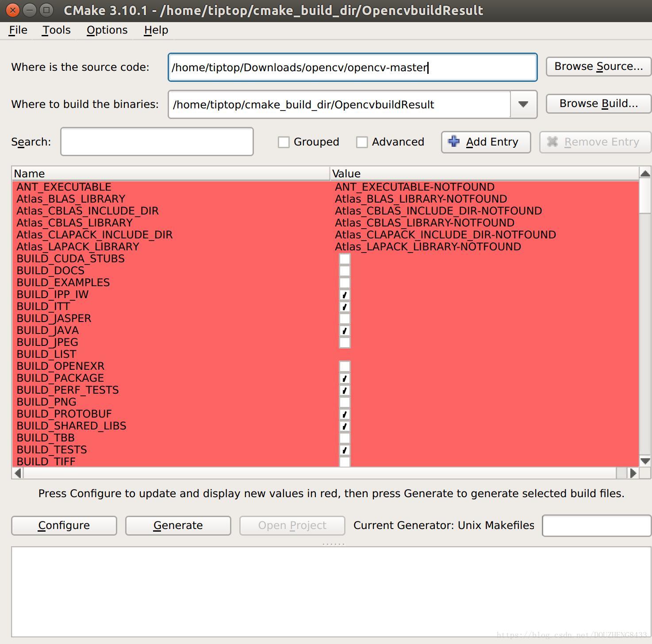
Task: Click the horizontal scroll left arrow
Action: [x=18, y=473]
